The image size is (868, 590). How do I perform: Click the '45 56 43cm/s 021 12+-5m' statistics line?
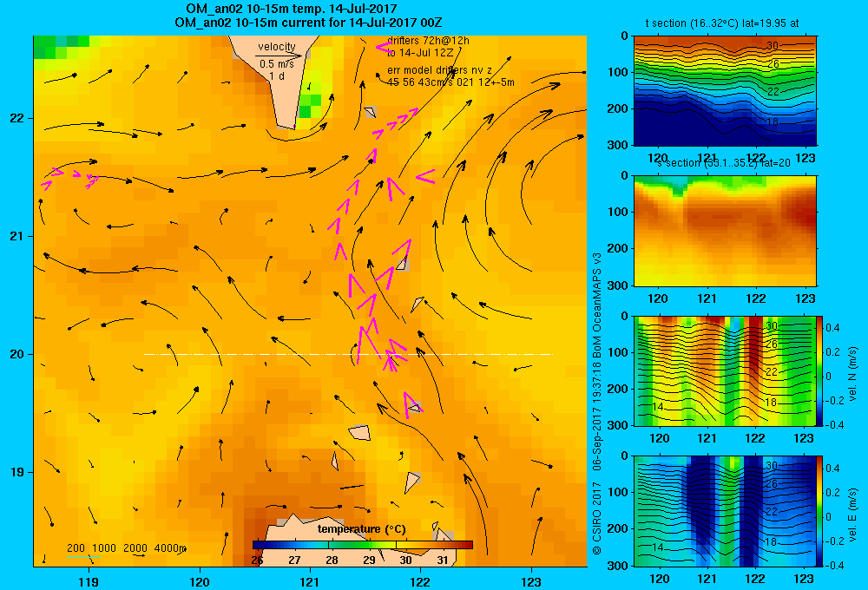(x=450, y=82)
